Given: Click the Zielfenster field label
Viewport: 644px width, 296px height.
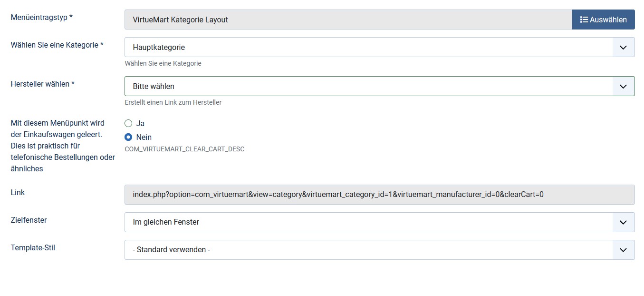Looking at the screenshot, I should point(29,220).
